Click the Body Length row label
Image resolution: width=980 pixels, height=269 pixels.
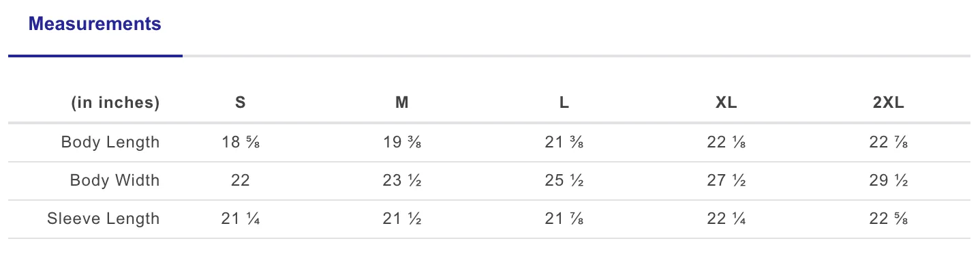tap(110, 142)
